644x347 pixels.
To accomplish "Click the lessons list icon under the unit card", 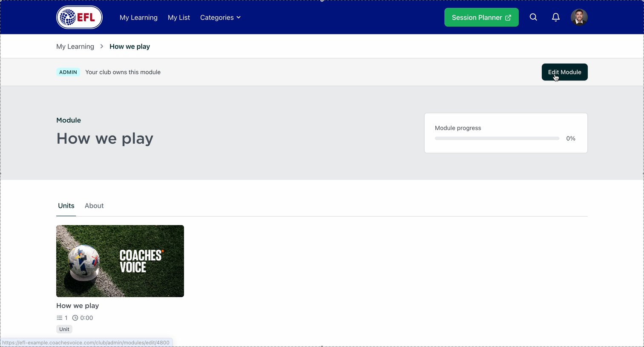I will 59,318.
